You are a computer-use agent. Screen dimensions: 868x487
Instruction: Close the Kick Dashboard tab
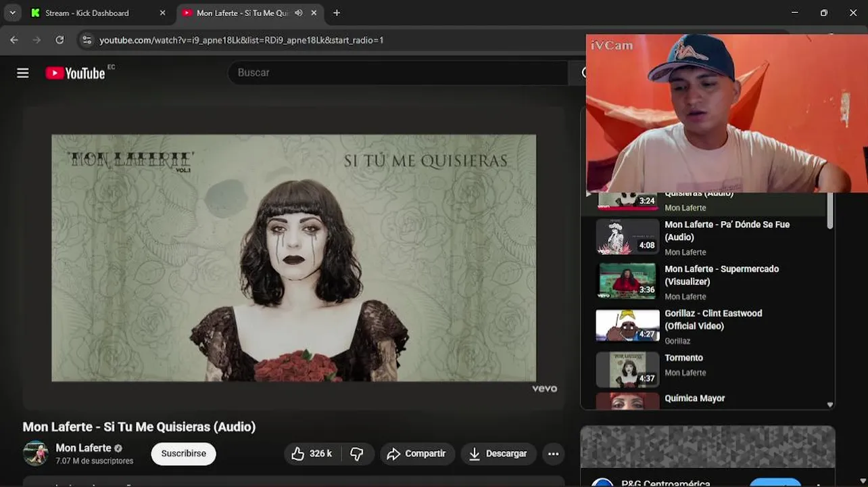[x=162, y=13]
